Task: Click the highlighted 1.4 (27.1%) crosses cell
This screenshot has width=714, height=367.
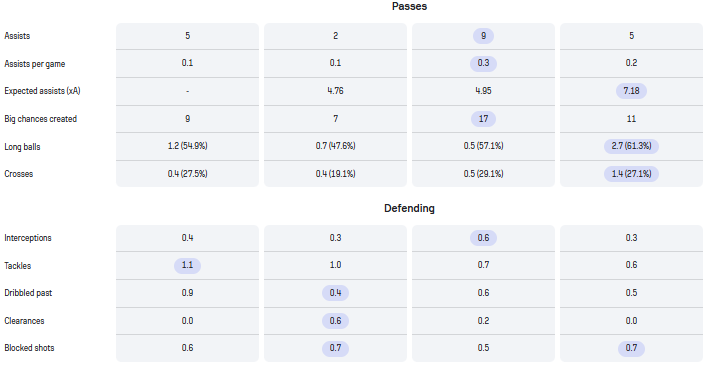Action: pos(631,174)
